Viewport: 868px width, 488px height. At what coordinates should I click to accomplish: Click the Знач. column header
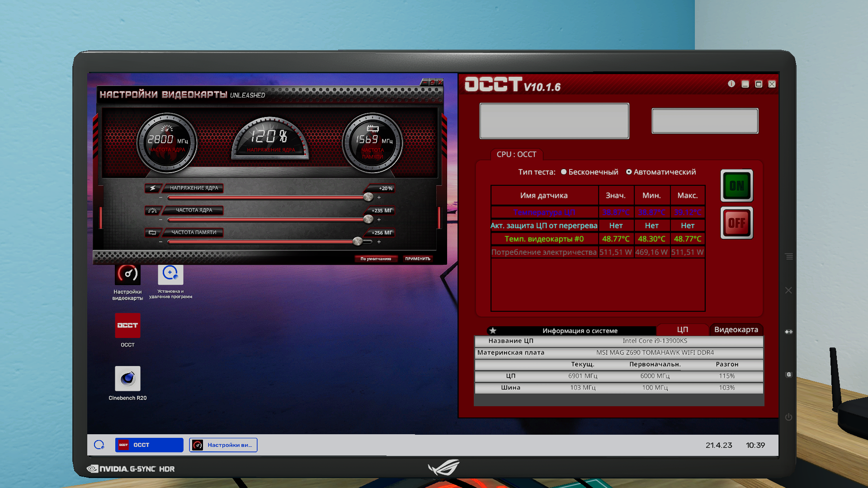coord(616,196)
